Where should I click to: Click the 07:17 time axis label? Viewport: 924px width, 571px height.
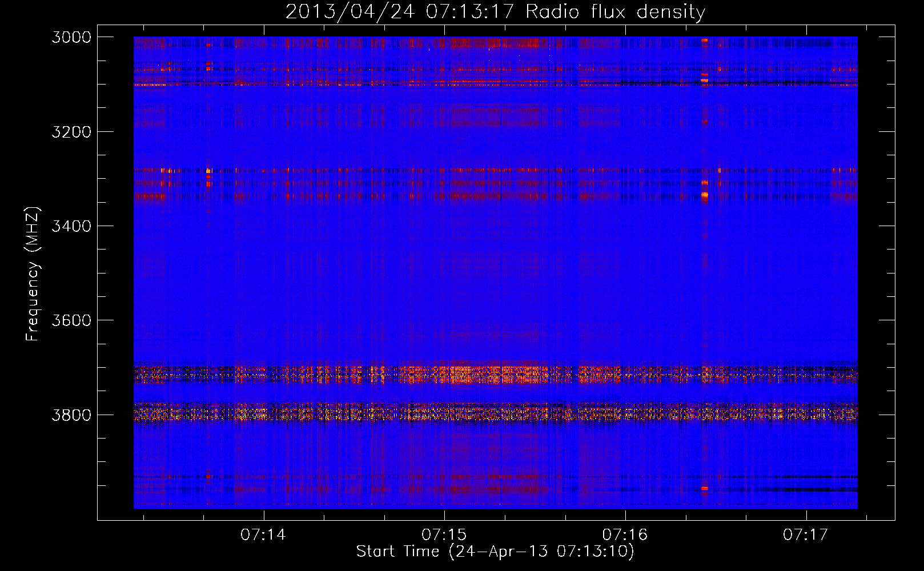click(806, 534)
